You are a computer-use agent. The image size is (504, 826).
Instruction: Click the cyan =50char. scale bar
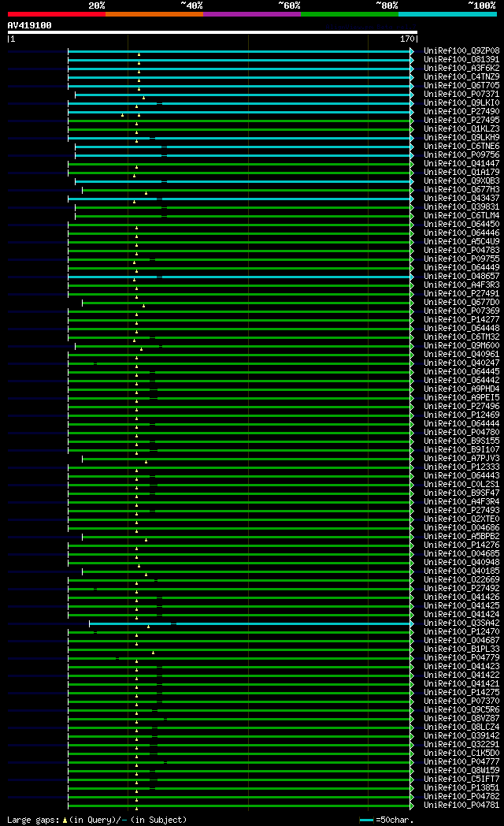(x=366, y=820)
